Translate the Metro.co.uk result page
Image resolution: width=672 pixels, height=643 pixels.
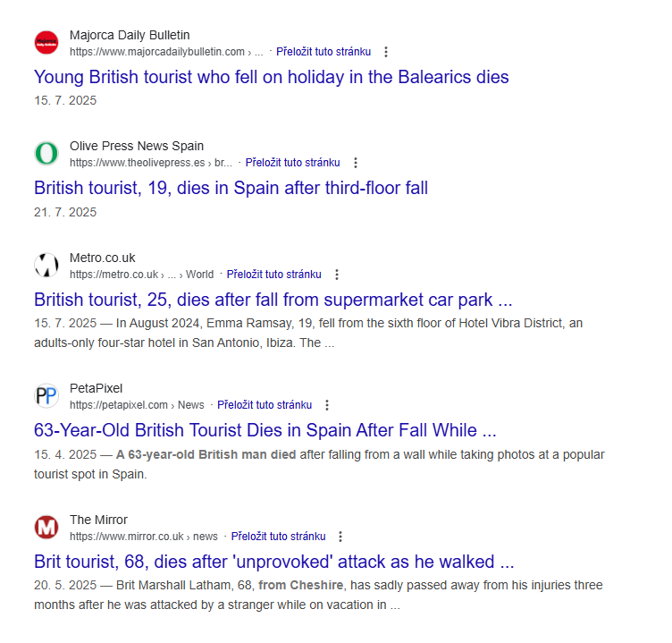(x=274, y=275)
